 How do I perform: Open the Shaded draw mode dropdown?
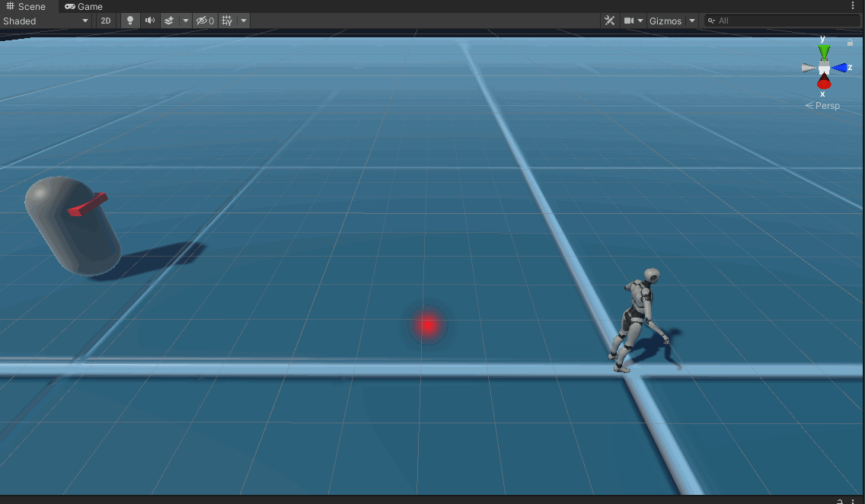(x=46, y=21)
